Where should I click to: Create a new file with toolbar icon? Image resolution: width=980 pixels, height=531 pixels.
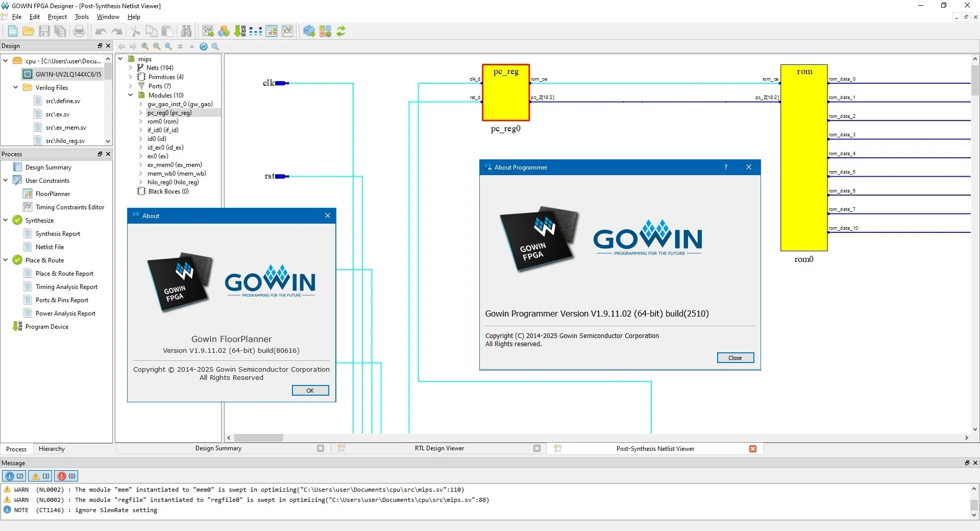tap(13, 31)
